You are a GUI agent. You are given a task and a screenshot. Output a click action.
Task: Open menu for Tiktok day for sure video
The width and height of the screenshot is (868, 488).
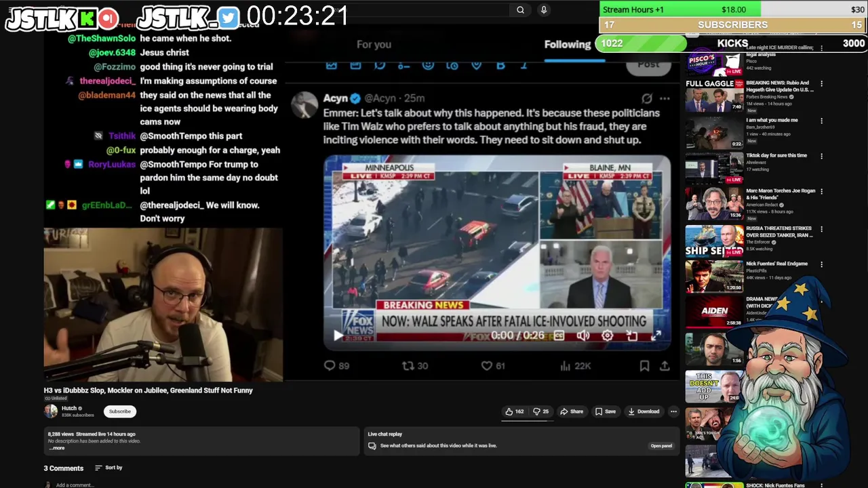tap(821, 156)
